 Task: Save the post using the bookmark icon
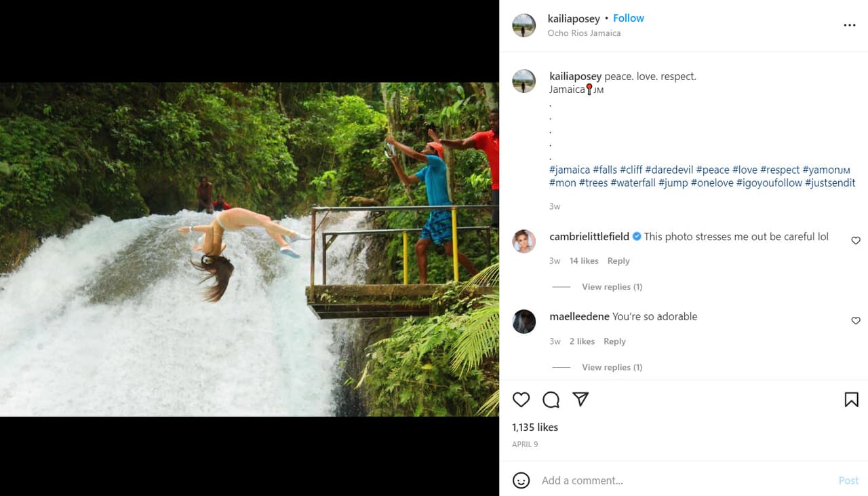852,400
